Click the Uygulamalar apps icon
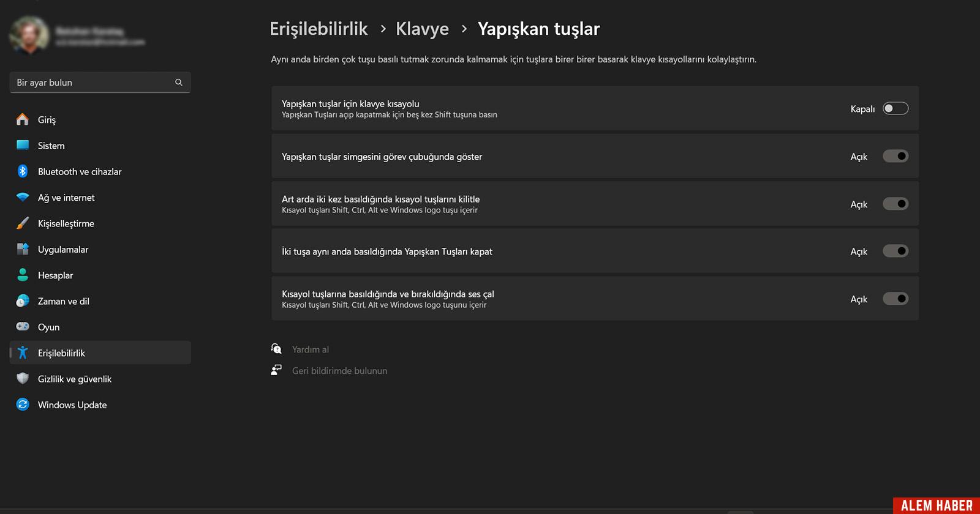The image size is (980, 514). click(x=23, y=249)
